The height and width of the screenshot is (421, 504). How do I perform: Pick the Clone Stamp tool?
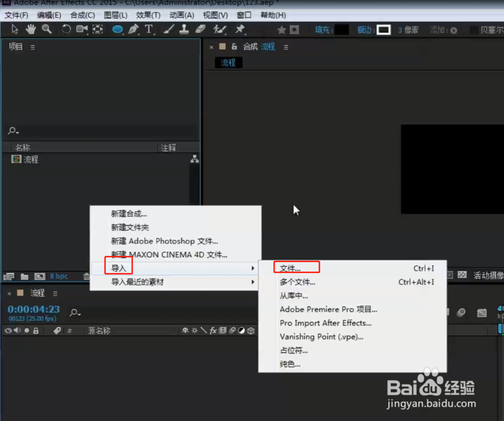coord(184,29)
